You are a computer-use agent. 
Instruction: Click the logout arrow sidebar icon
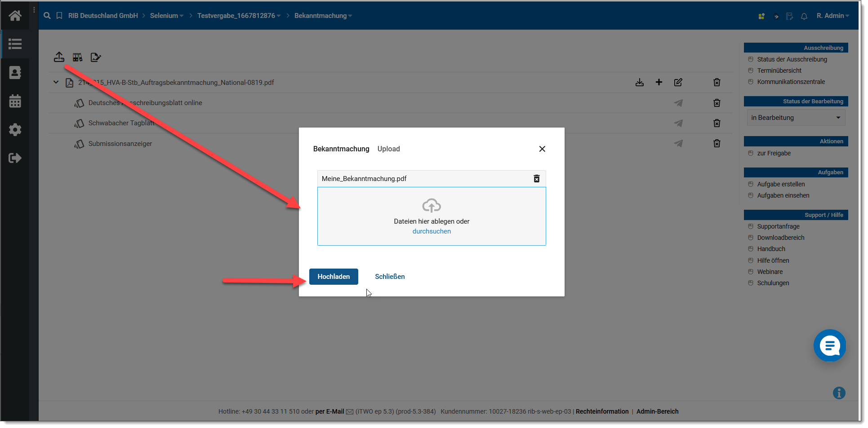(x=15, y=158)
